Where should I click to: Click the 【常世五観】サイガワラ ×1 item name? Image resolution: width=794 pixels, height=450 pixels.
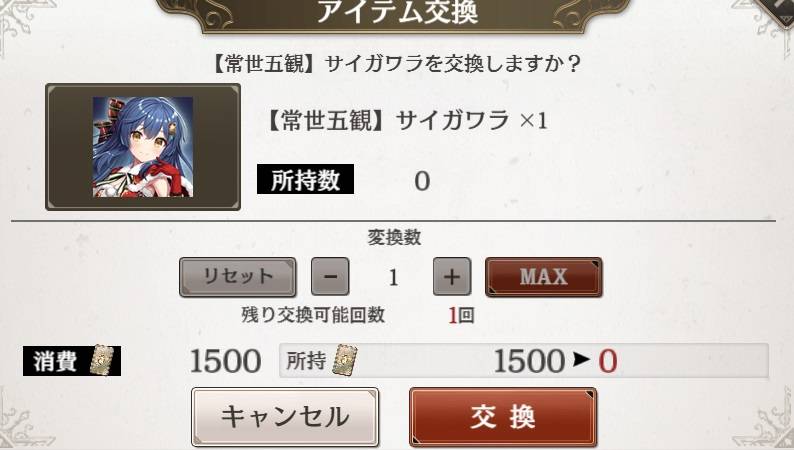click(406, 121)
